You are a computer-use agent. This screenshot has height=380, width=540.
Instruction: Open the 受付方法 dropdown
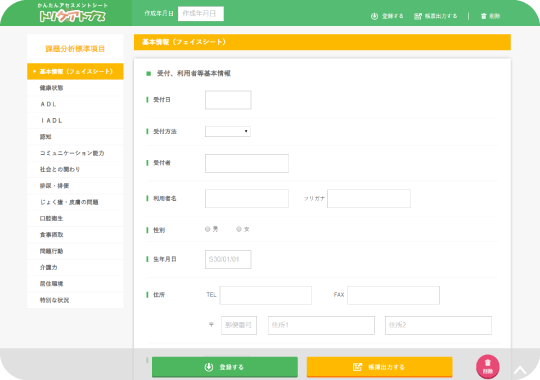(228, 131)
